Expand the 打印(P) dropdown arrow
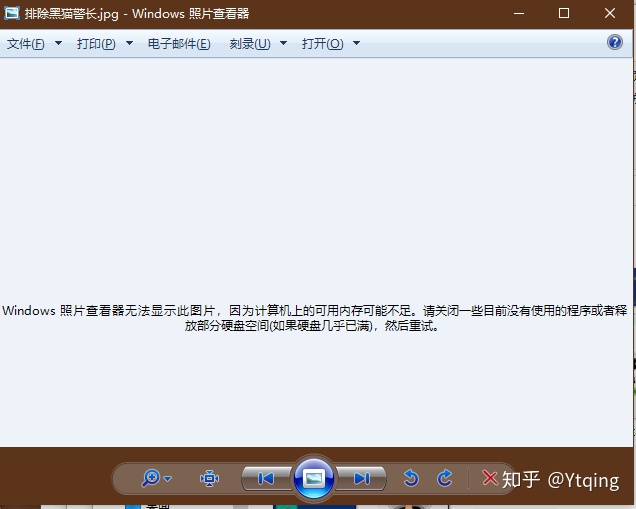The width and height of the screenshot is (636, 509). (x=129, y=43)
